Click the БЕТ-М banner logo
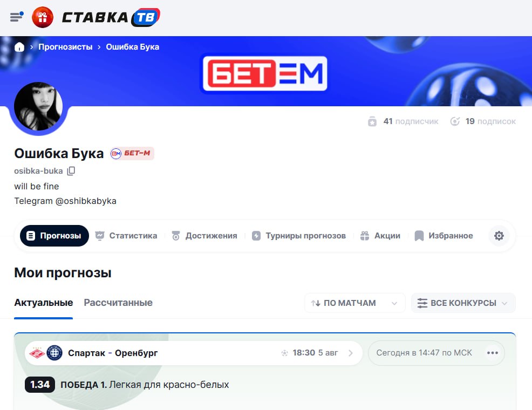 [265, 73]
